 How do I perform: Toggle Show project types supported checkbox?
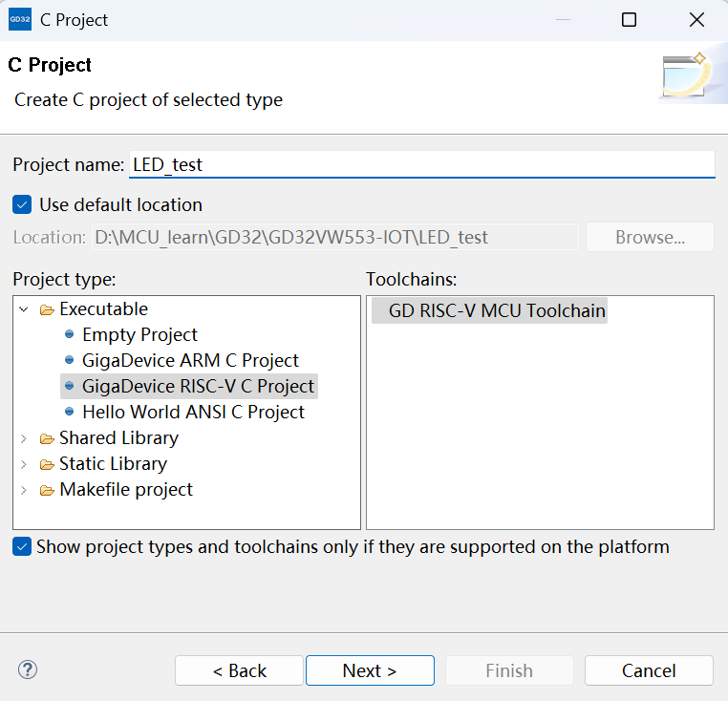click(x=22, y=547)
